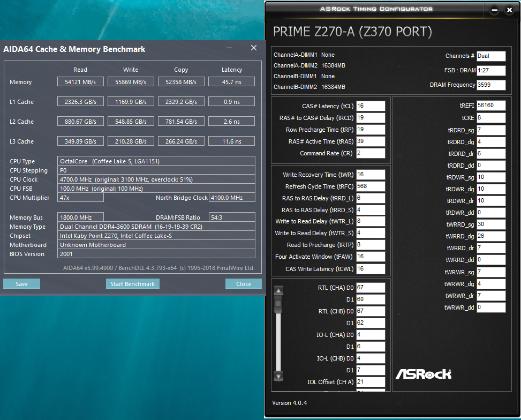Click Start Benchmark in AIDA64

(133, 283)
